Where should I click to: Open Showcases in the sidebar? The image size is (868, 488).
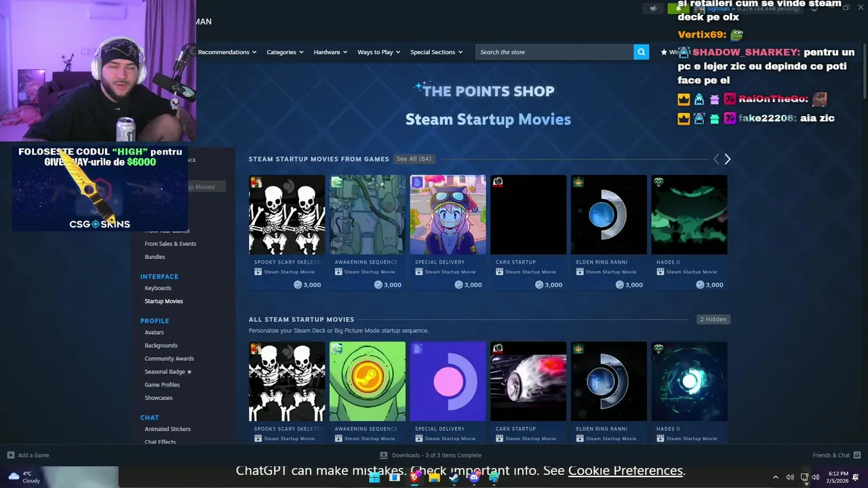[159, 398]
